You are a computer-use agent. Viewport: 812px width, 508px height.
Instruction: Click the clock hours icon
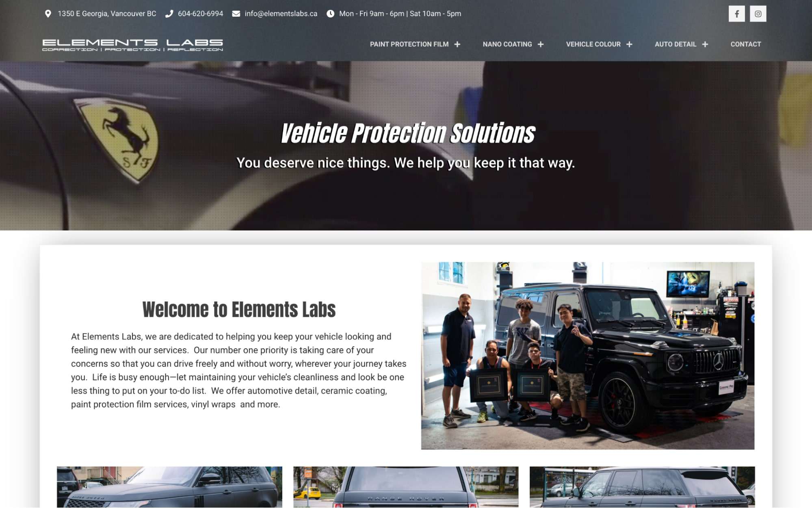(x=331, y=14)
